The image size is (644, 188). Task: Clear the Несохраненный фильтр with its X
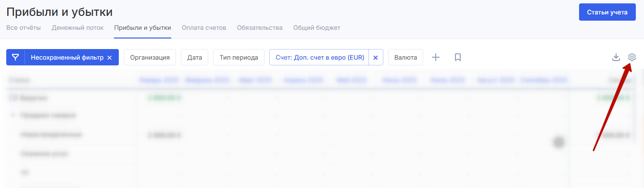tap(109, 58)
